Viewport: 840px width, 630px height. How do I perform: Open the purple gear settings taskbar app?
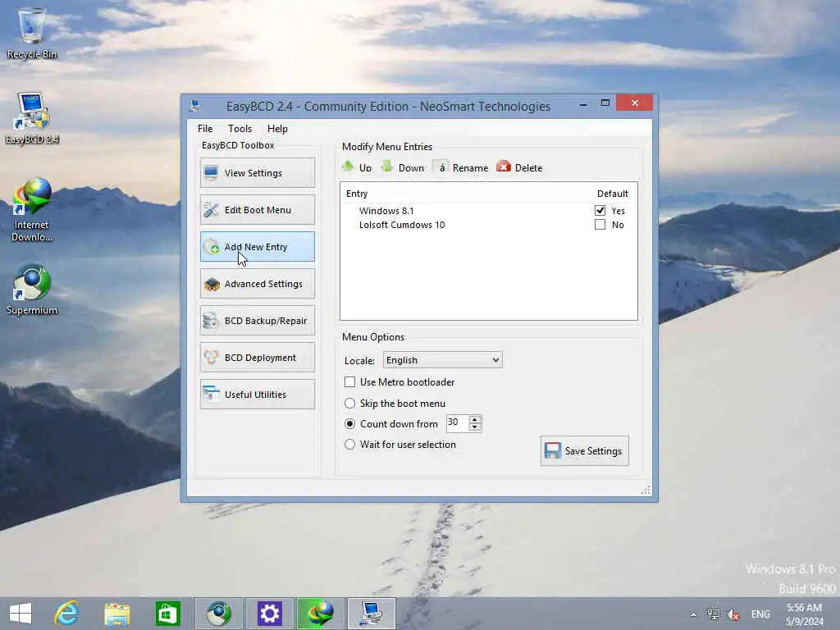click(269, 614)
